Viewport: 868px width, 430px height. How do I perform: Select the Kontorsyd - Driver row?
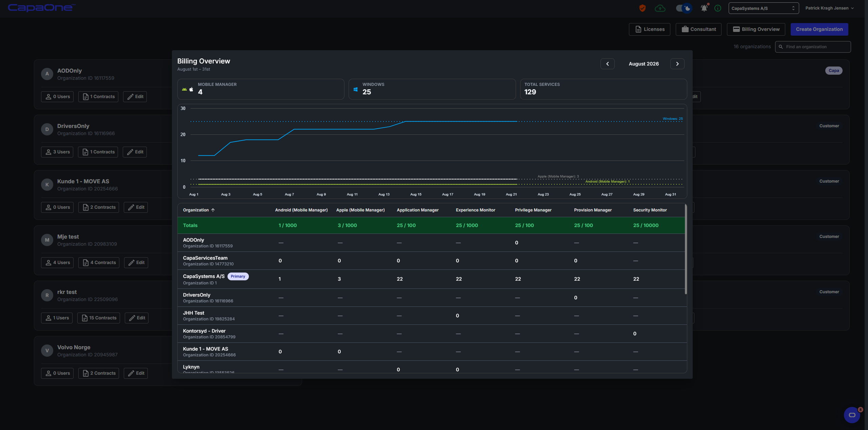[x=431, y=334]
